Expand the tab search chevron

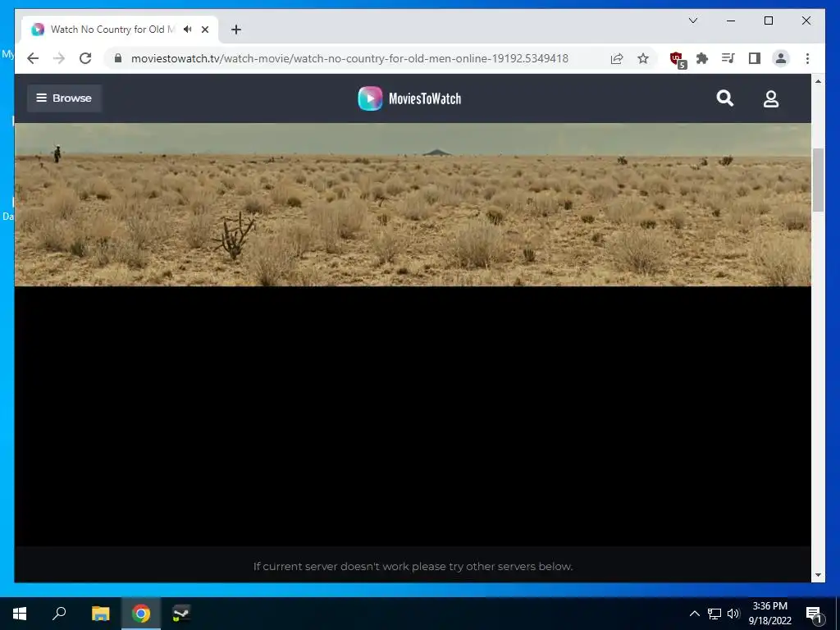tap(692, 21)
